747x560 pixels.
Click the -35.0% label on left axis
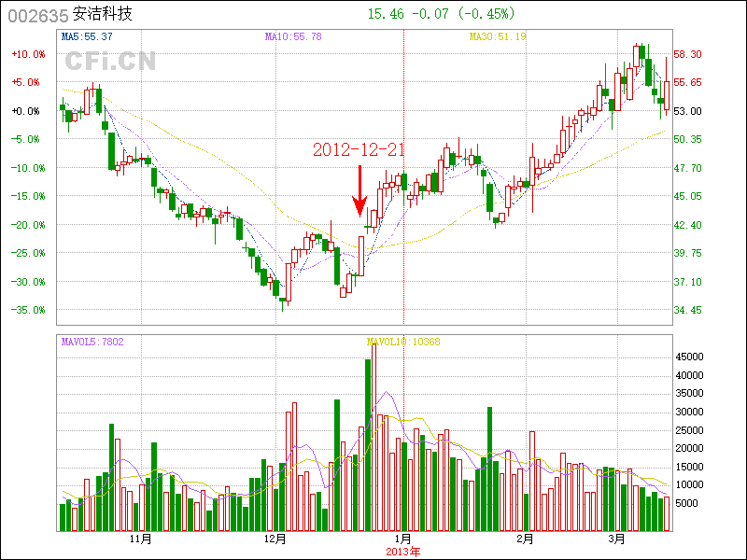[28, 310]
